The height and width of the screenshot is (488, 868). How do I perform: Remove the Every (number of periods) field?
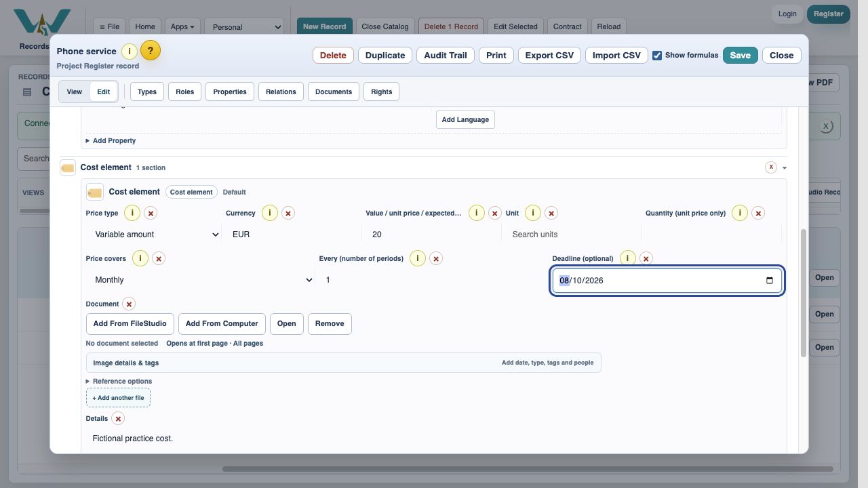coord(436,258)
